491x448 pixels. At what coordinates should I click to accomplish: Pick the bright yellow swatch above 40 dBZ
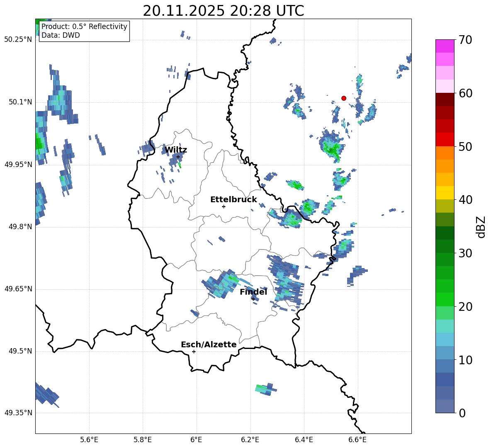tap(445, 193)
